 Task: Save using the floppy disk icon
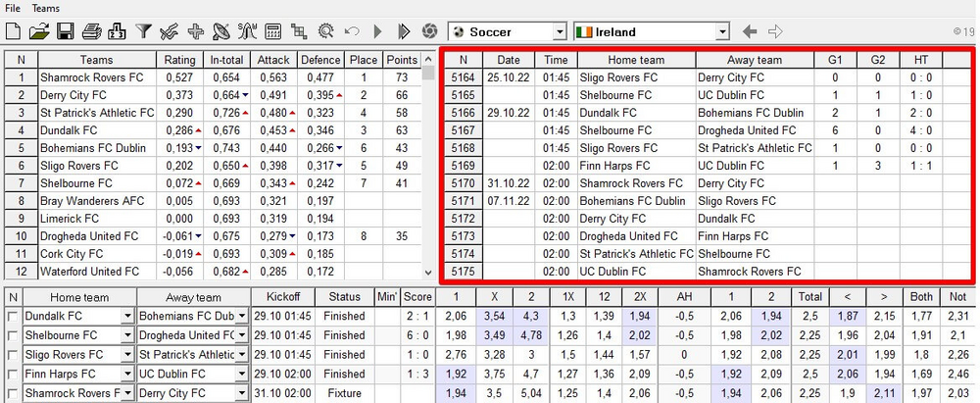click(x=65, y=32)
